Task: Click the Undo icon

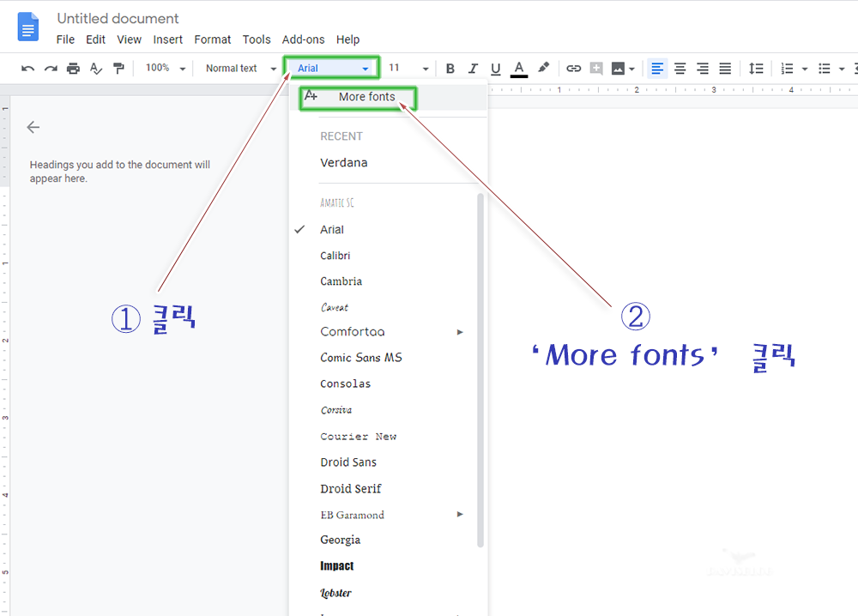Action: (27, 69)
